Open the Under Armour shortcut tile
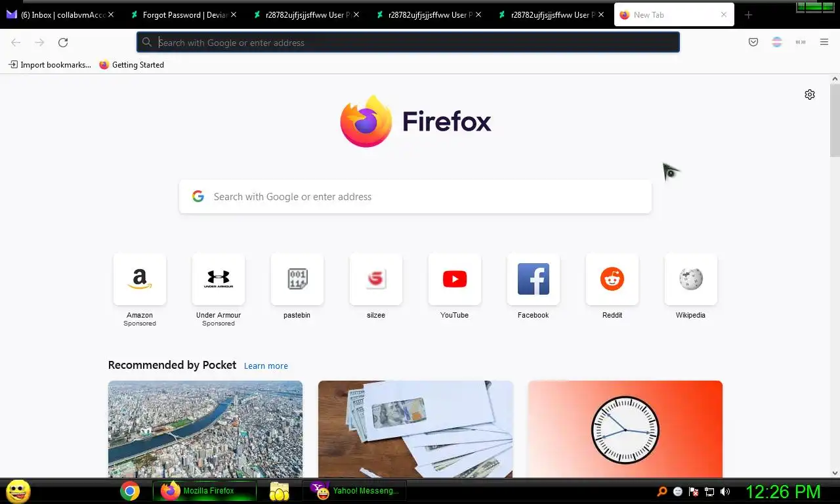The image size is (840, 504). 219,280
